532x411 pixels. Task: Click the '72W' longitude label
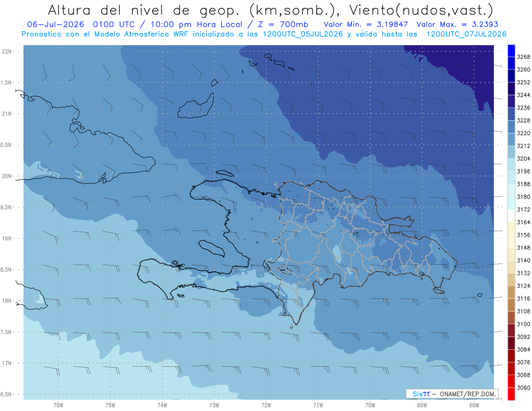pyautogui.click(x=266, y=405)
